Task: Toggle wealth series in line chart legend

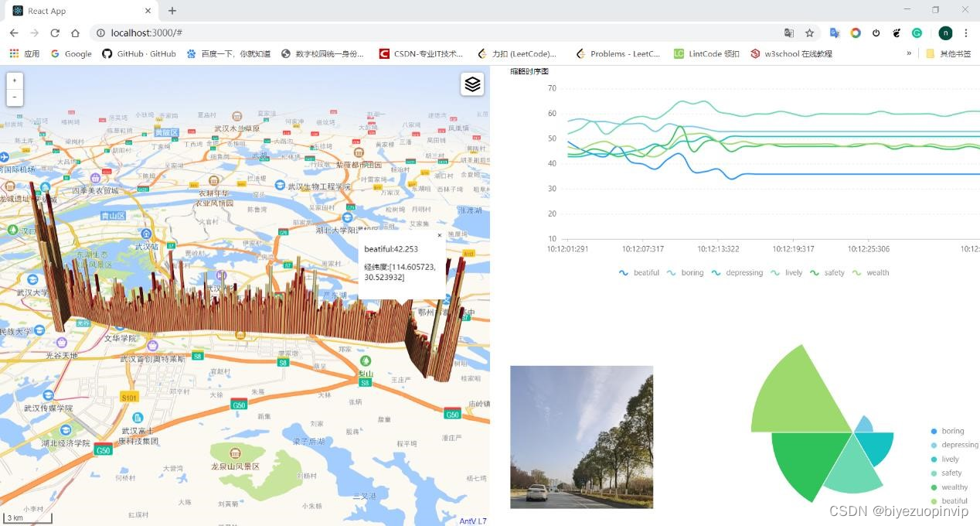Action: tap(870, 273)
